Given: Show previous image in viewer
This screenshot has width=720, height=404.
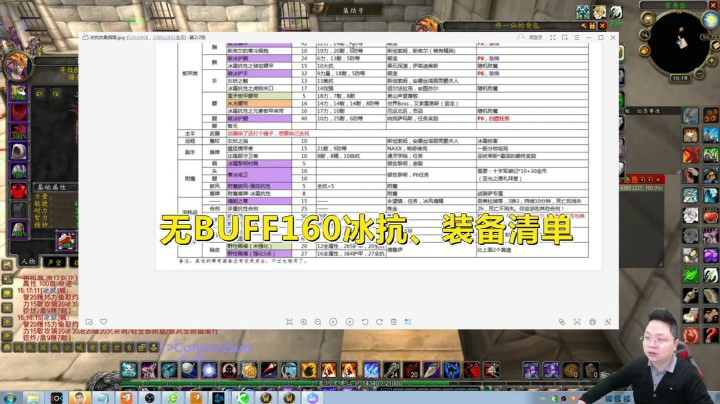Looking at the screenshot, I should pyautogui.click(x=333, y=322).
